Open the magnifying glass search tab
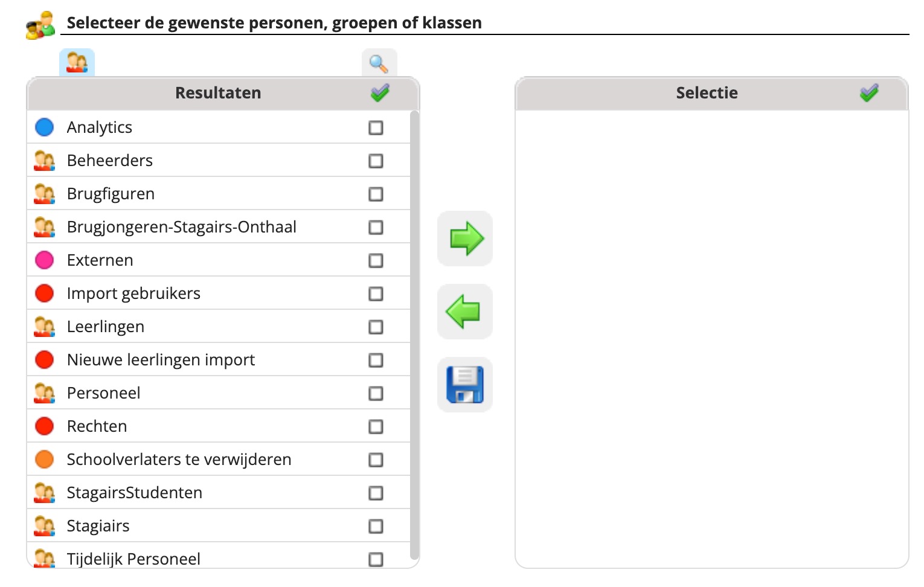Image resolution: width=924 pixels, height=587 pixels. (x=379, y=63)
